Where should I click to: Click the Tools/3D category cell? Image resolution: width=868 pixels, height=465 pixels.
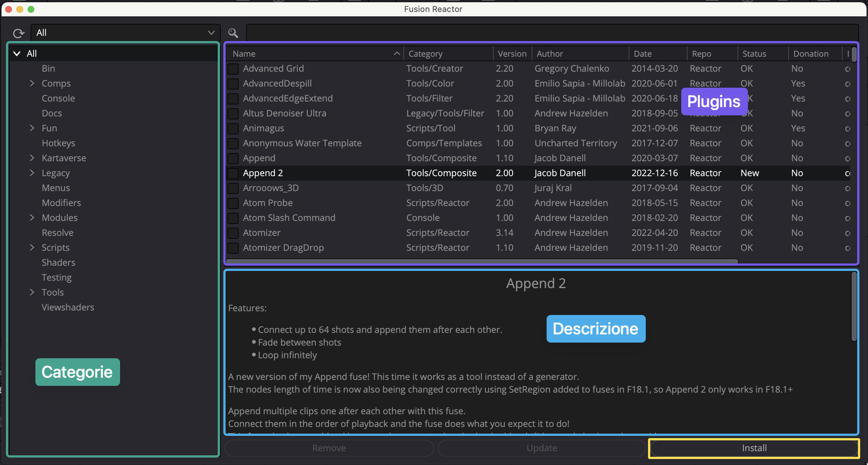424,188
